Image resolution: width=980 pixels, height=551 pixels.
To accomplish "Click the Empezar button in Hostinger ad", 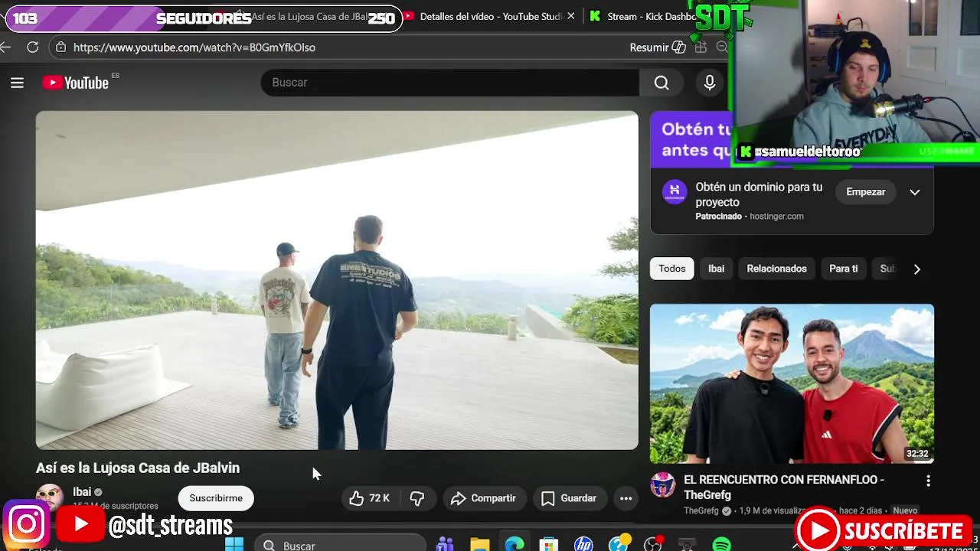I will [x=866, y=192].
